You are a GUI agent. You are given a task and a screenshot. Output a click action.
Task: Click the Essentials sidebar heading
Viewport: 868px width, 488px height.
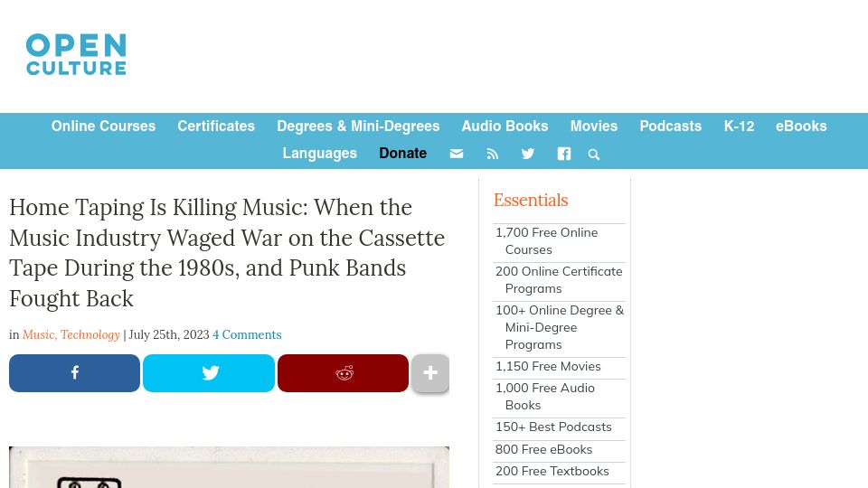coord(531,200)
